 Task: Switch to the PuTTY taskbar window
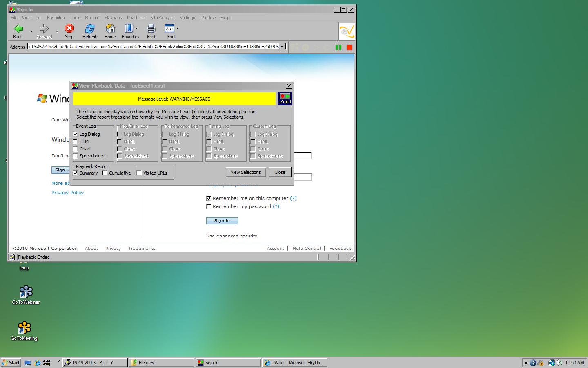pos(95,363)
